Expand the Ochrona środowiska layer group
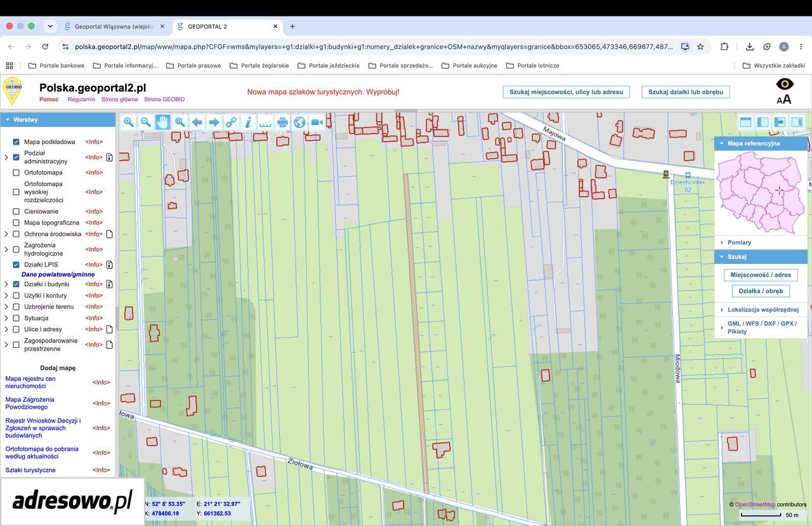This screenshot has height=526, width=812. [x=6, y=234]
